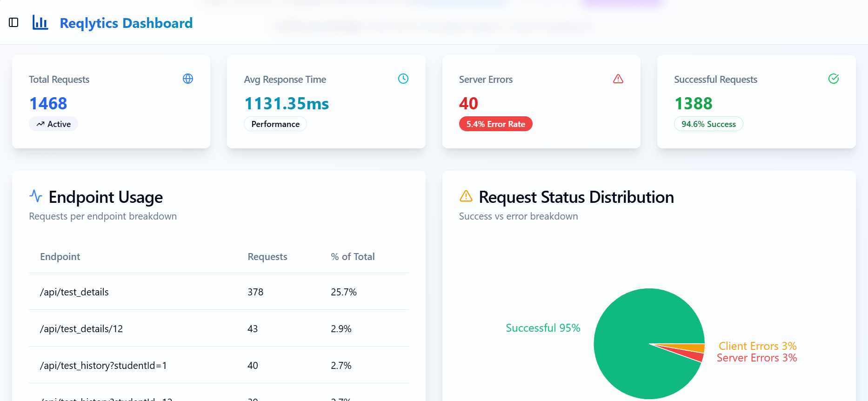Image resolution: width=868 pixels, height=401 pixels.
Task: Click the warning triangle in Server Errors card
Action: point(618,79)
